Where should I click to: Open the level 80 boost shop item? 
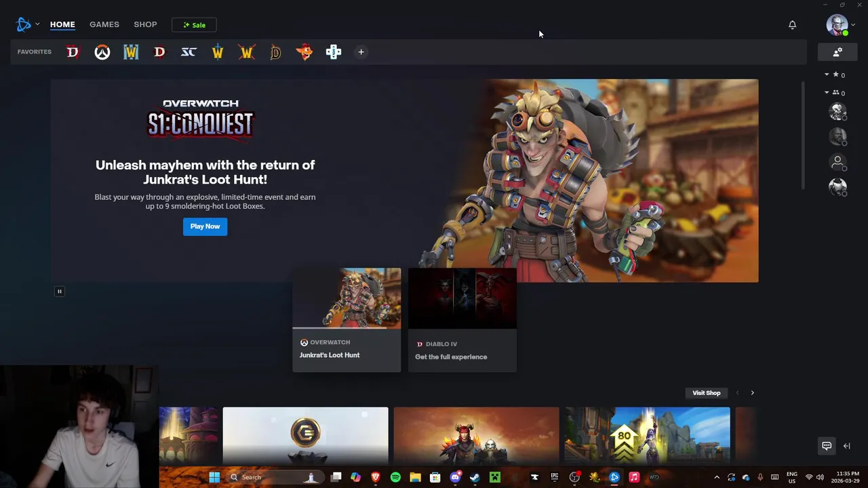(648, 436)
